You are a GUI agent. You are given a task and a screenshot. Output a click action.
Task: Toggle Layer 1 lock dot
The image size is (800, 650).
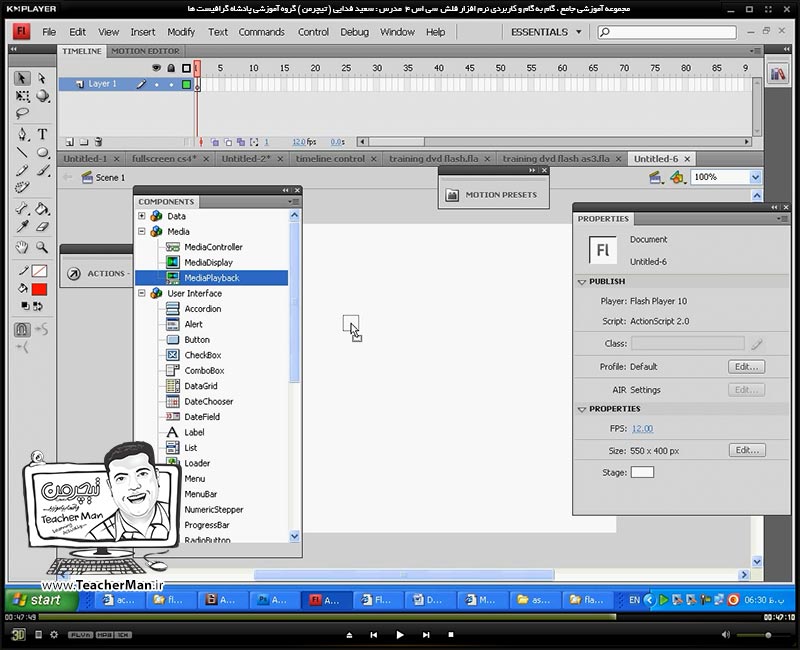172,85
